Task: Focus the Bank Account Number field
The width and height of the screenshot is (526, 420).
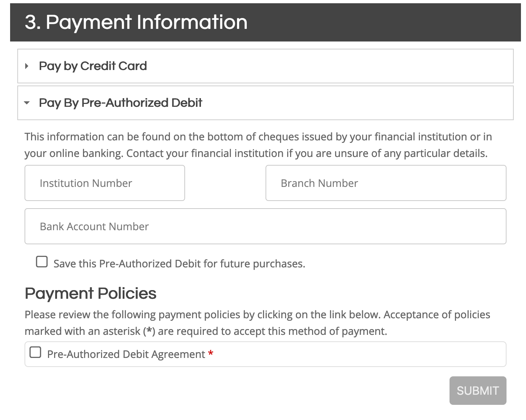Action: pyautogui.click(x=265, y=226)
